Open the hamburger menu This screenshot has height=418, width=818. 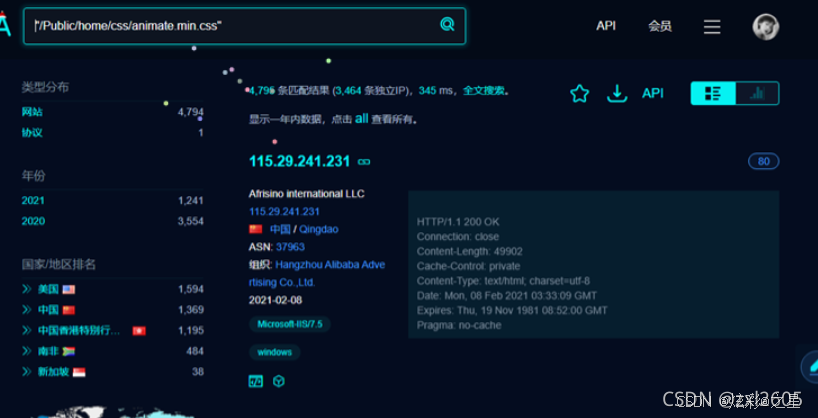[712, 27]
